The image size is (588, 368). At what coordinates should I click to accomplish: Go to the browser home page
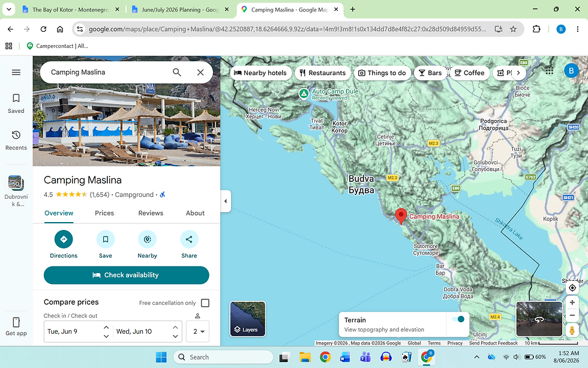60,29
